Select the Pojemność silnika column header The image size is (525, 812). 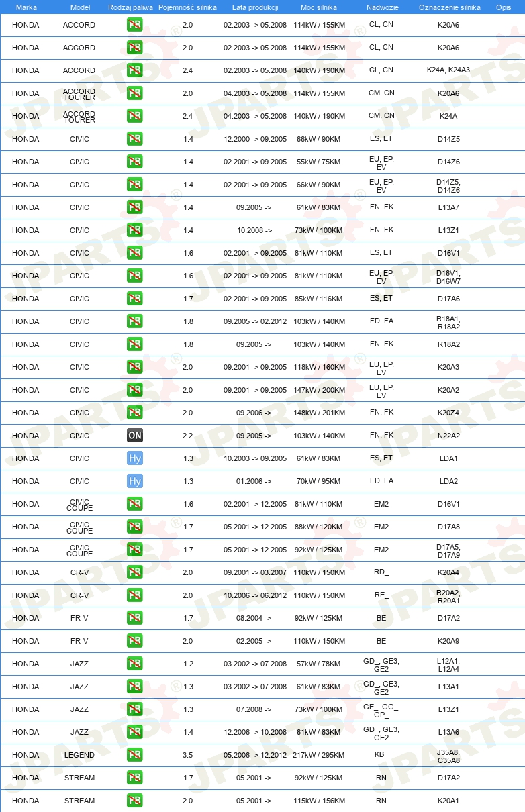[x=187, y=7]
